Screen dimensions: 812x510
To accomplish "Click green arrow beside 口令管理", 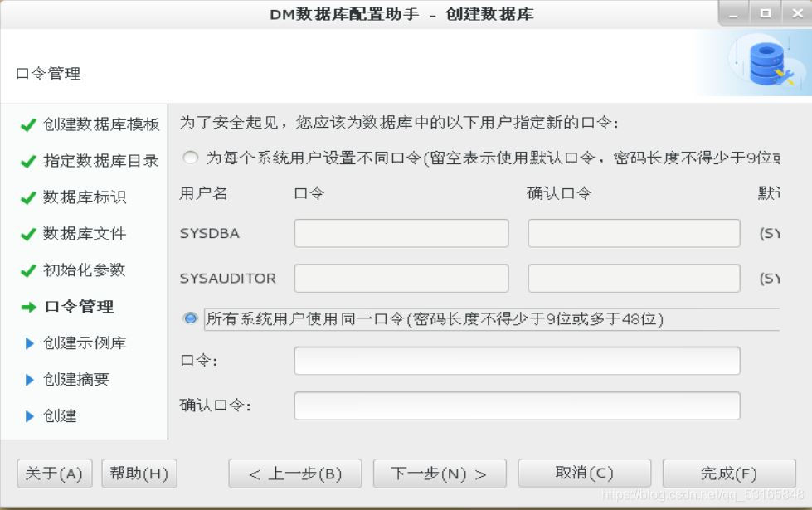I will coord(28,307).
